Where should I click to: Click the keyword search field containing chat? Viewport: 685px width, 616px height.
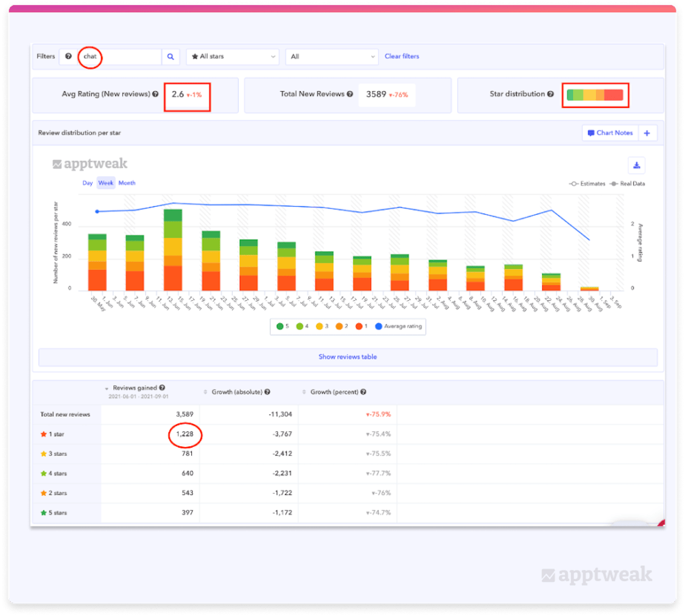click(x=120, y=57)
